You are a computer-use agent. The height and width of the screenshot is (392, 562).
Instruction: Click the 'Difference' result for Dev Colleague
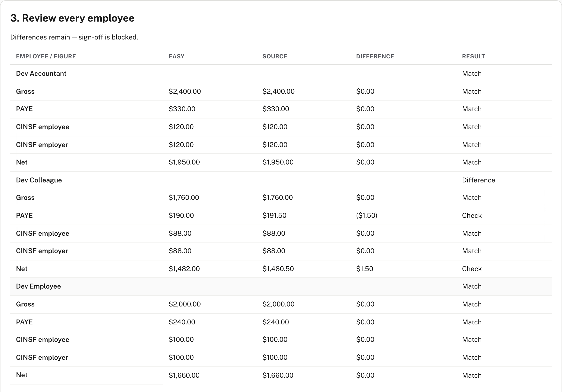[478, 180]
